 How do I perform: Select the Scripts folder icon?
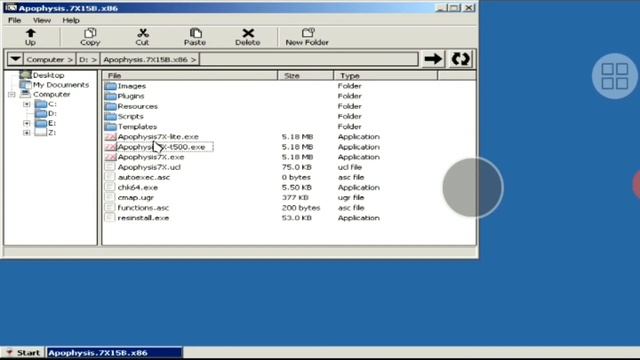pyautogui.click(x=110, y=117)
